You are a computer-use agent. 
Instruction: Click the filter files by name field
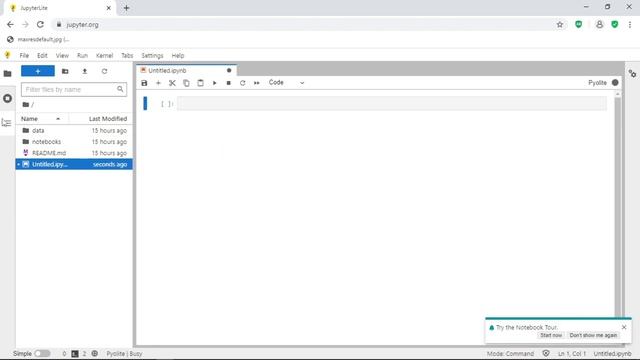pyautogui.click(x=74, y=89)
